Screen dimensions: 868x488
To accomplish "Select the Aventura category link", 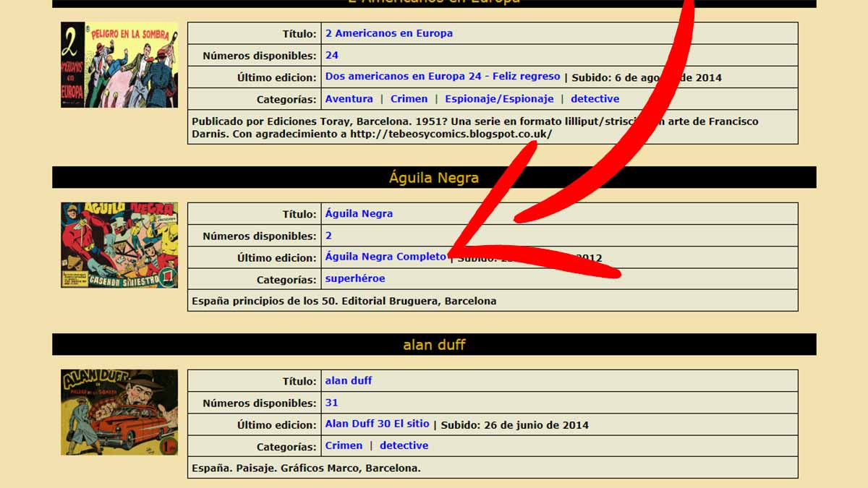I will [349, 99].
